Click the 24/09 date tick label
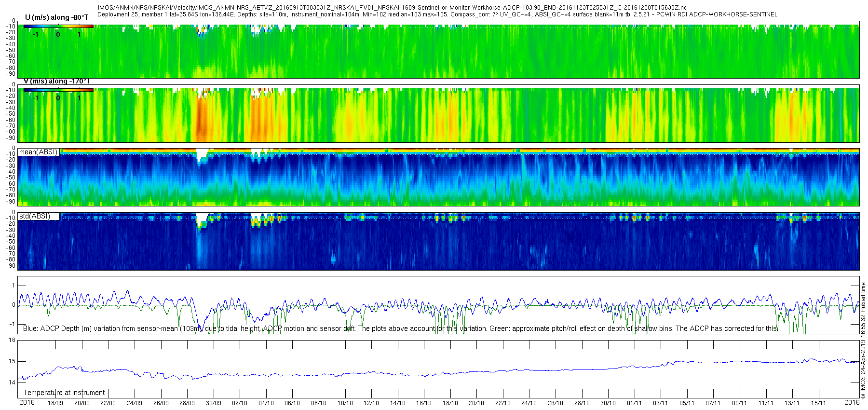Viewport: 868px width, 410px height. 135,403
